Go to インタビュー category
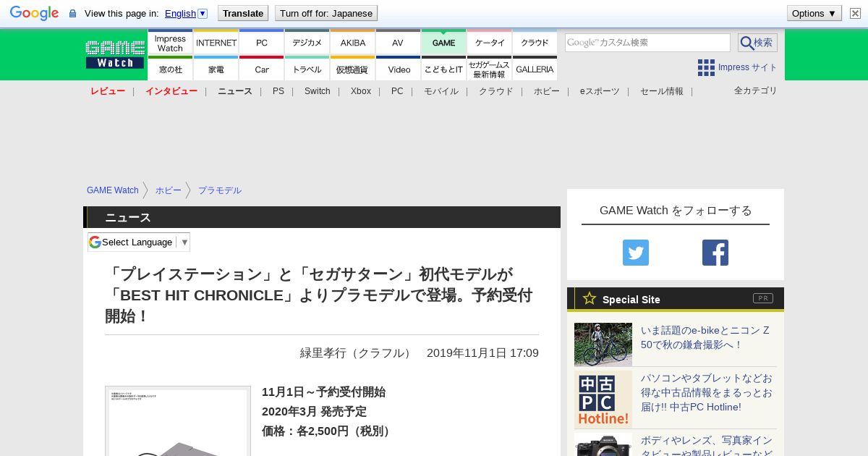This screenshot has height=456, width=868. coord(171,91)
